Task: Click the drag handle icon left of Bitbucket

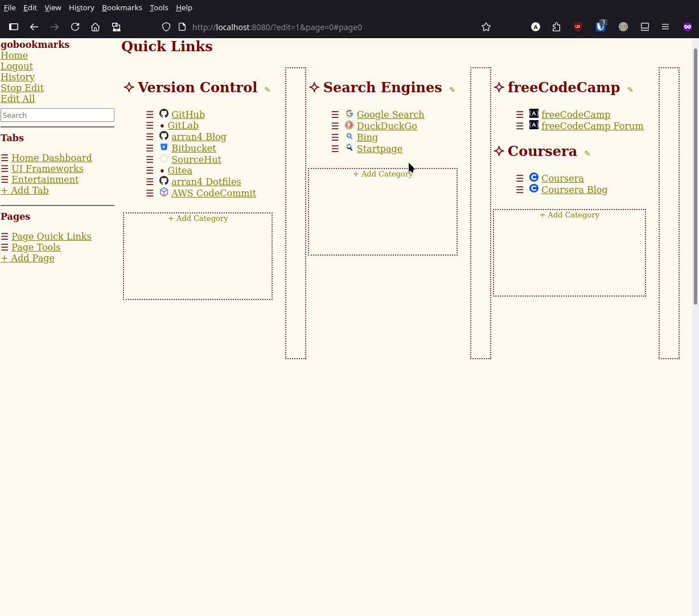Action: [150, 148]
